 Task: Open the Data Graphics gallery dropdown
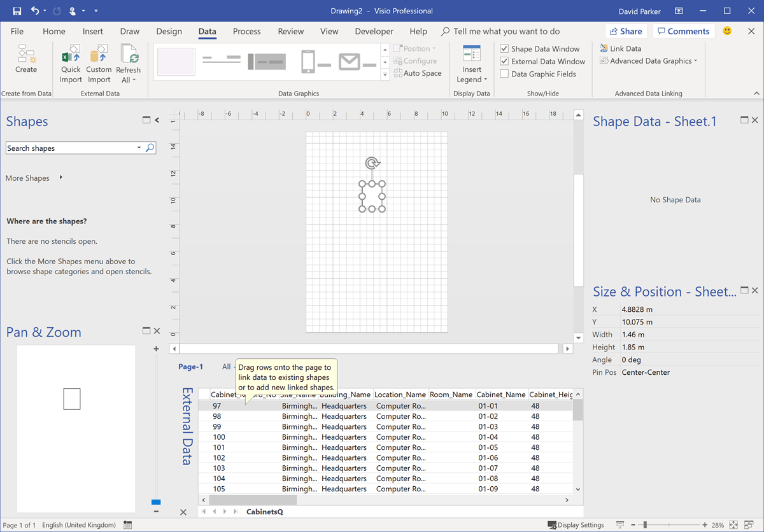click(x=385, y=74)
